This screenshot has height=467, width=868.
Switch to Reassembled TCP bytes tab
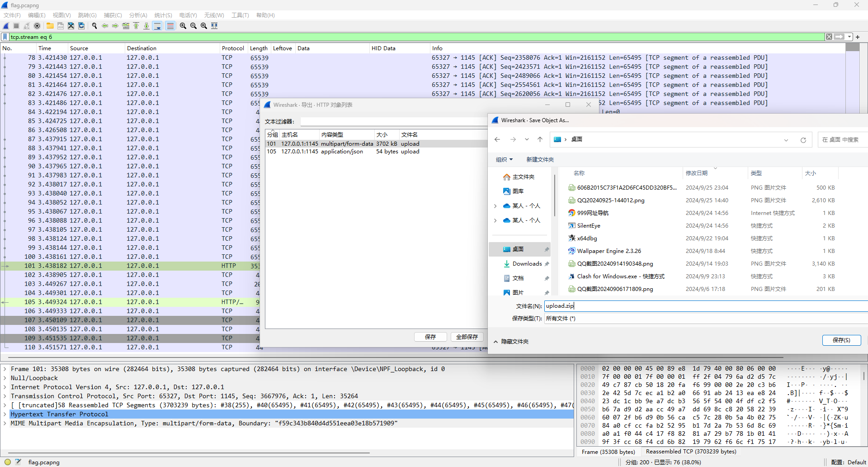691,452
